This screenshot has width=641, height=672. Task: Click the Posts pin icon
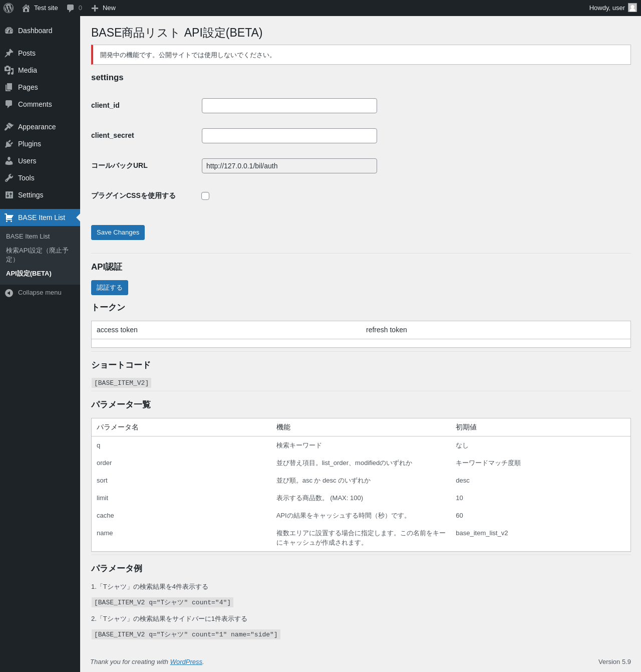pos(9,53)
